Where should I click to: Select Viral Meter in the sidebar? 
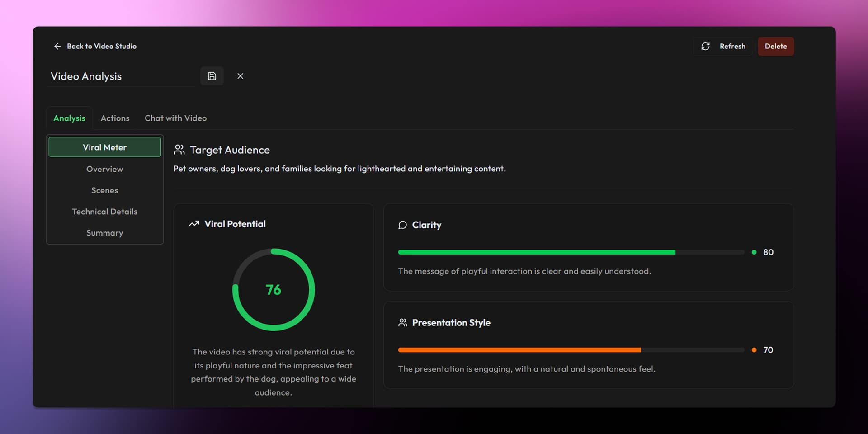coord(104,147)
